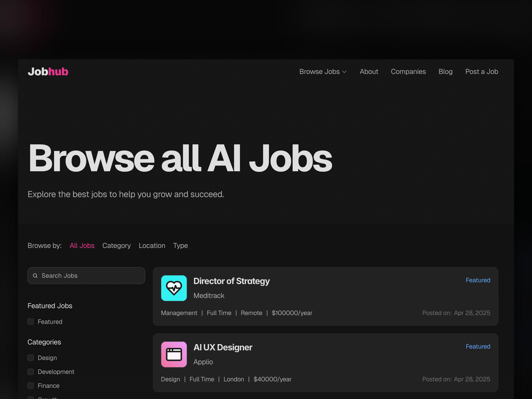Open the Director of Strategy job title
The image size is (532, 399).
(x=231, y=281)
